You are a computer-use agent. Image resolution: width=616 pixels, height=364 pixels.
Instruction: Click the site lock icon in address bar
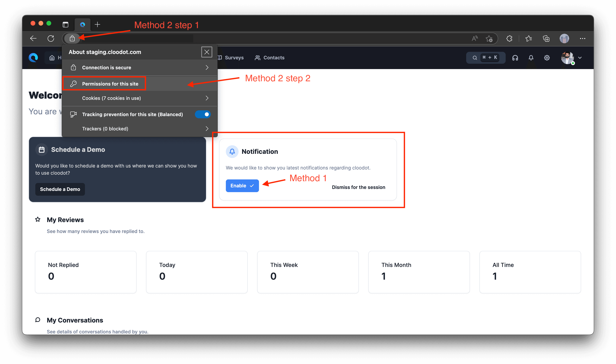tap(72, 39)
